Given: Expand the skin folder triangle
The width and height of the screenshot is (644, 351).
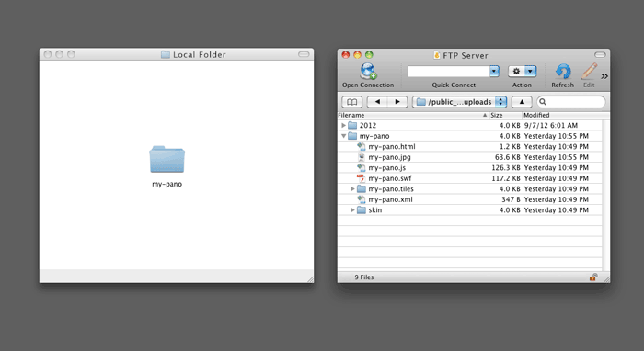Looking at the screenshot, I should 352,209.
